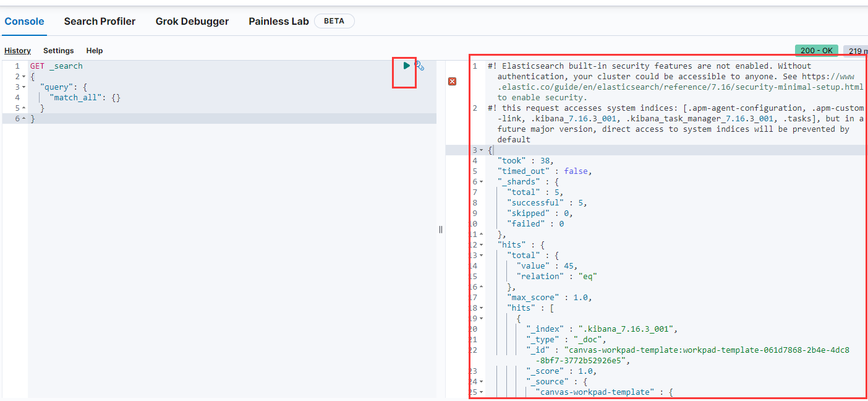
Task: Open console Settings
Action: point(58,51)
